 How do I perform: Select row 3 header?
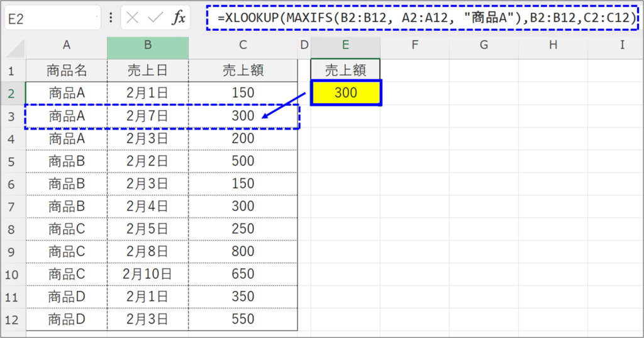tap(13, 116)
